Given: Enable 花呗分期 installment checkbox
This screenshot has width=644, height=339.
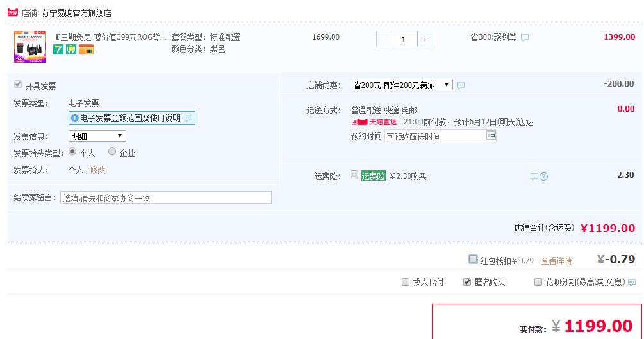Looking at the screenshot, I should click(538, 282).
